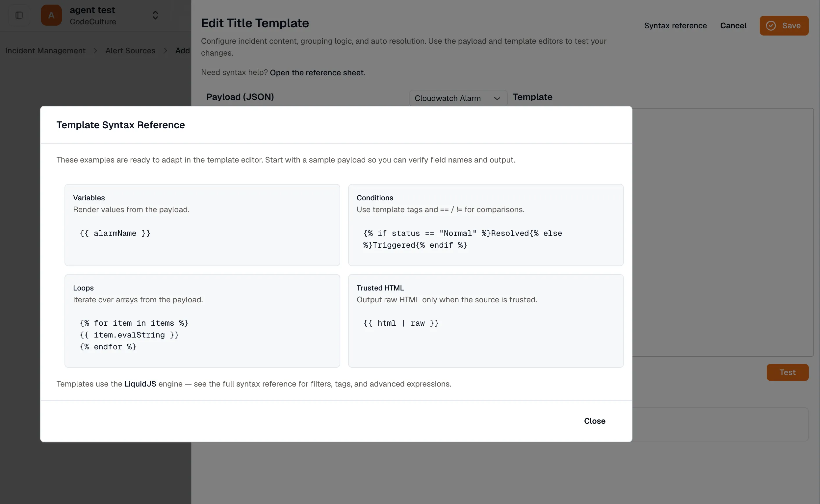This screenshot has height=504, width=820.
Task: Open the workspace switcher chevrons
Action: (155, 15)
